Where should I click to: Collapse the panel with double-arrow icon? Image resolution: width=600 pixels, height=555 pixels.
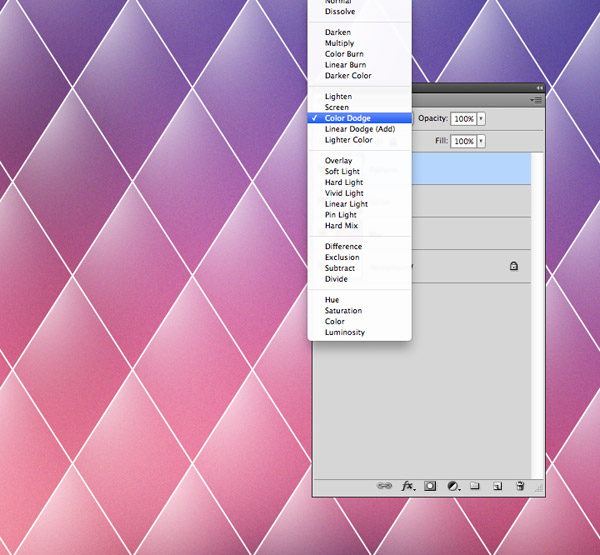click(x=540, y=88)
